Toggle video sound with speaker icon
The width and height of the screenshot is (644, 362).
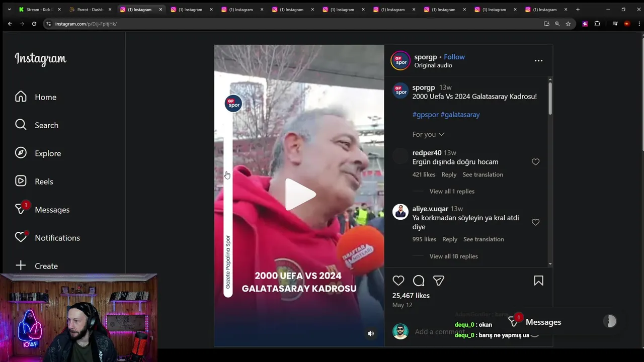[x=371, y=333]
